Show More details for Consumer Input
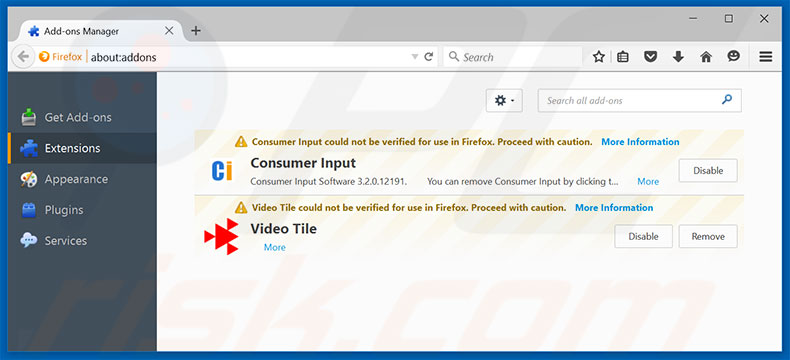The height and width of the screenshot is (360, 790). pyautogui.click(x=648, y=181)
